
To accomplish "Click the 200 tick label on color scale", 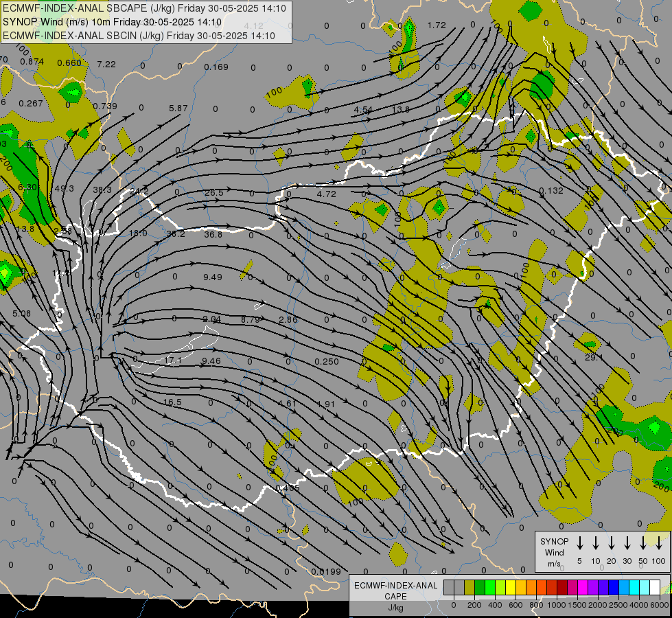I will pyautogui.click(x=474, y=605).
